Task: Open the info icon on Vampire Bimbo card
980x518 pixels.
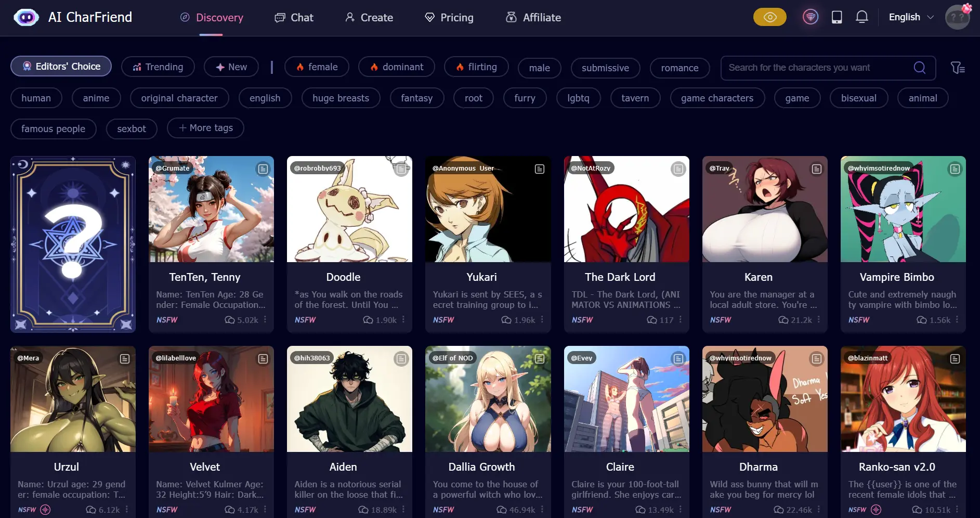Action: tap(955, 169)
